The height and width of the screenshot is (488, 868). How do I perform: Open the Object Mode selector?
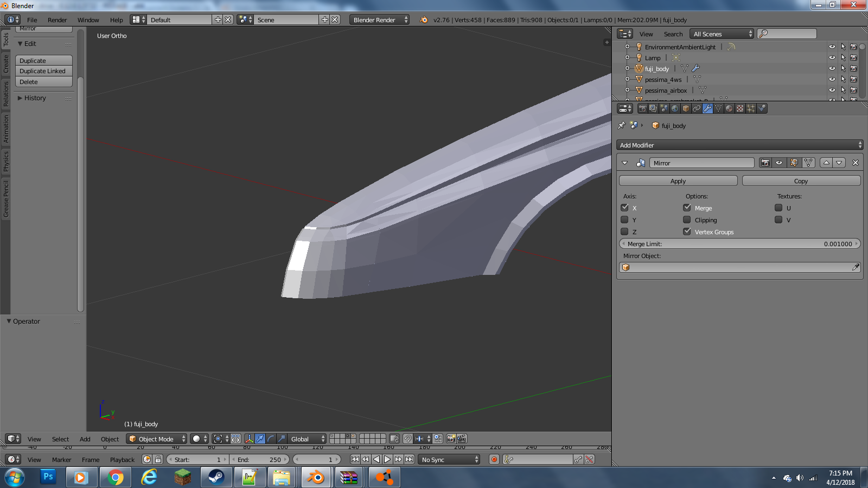click(x=157, y=439)
